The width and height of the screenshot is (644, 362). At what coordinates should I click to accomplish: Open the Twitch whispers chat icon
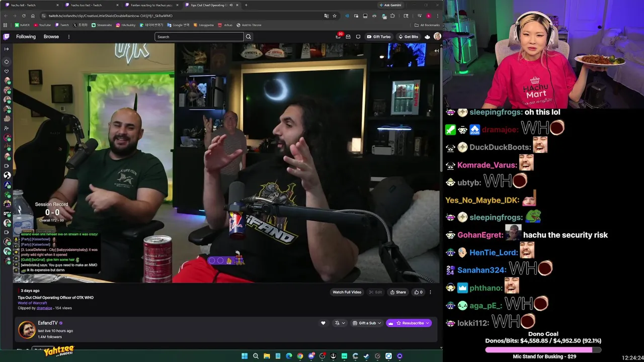point(358,37)
